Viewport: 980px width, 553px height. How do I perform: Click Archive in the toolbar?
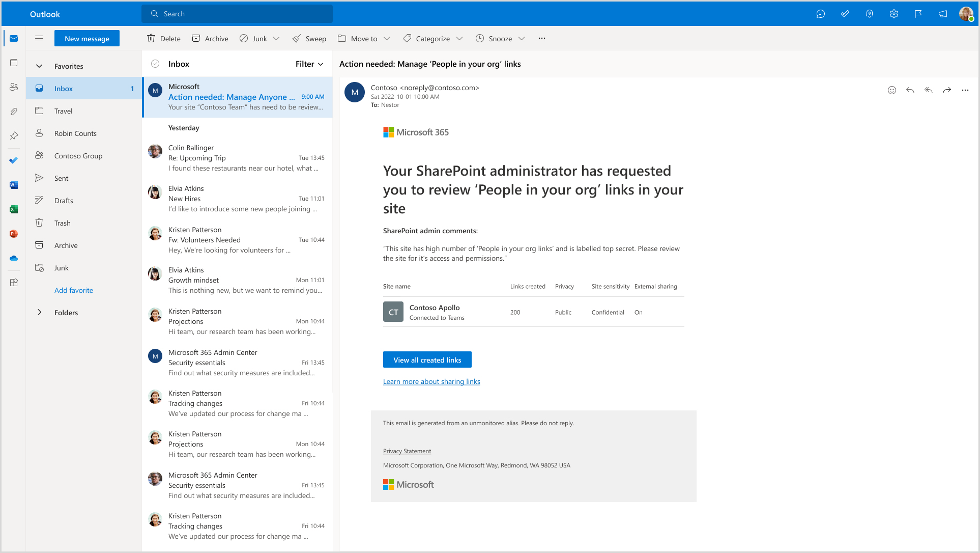click(x=210, y=39)
